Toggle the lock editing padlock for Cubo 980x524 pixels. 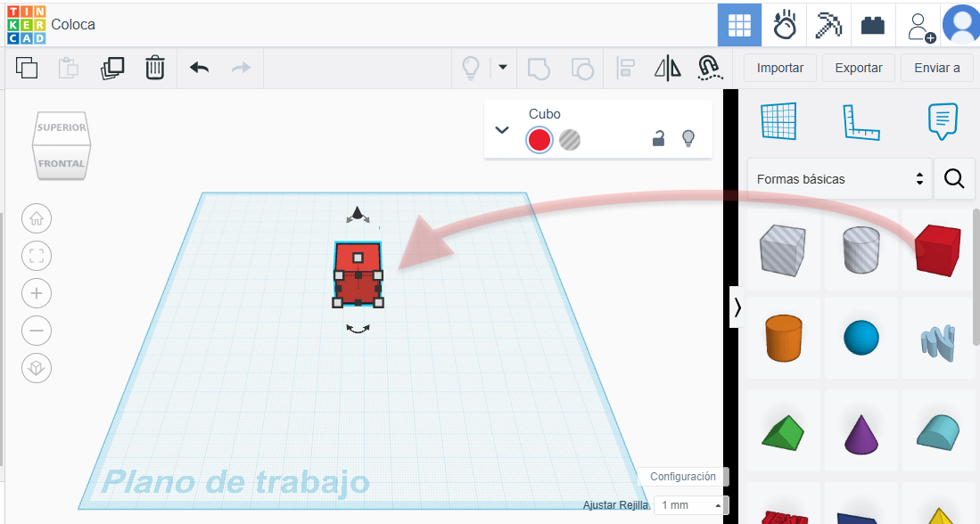[x=658, y=138]
